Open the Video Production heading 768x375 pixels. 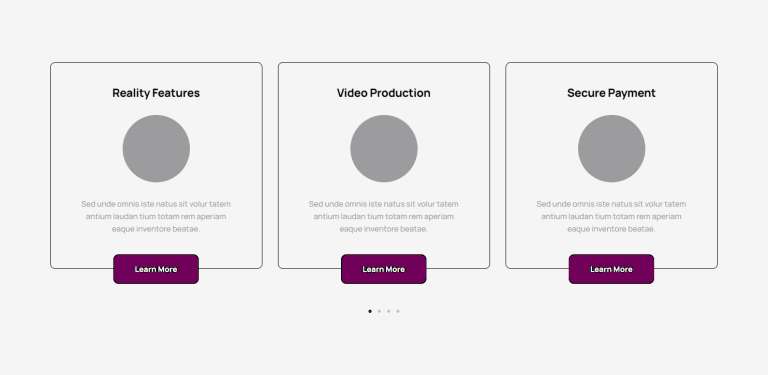click(x=384, y=93)
